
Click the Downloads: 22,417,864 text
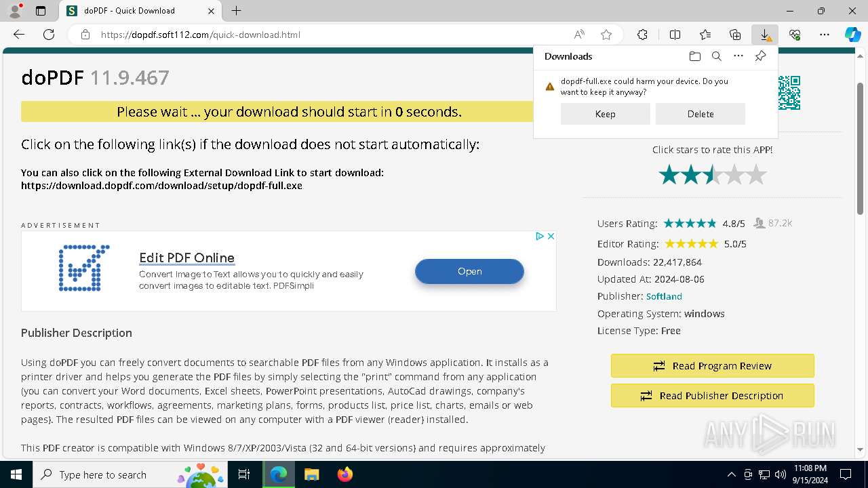[649, 262]
